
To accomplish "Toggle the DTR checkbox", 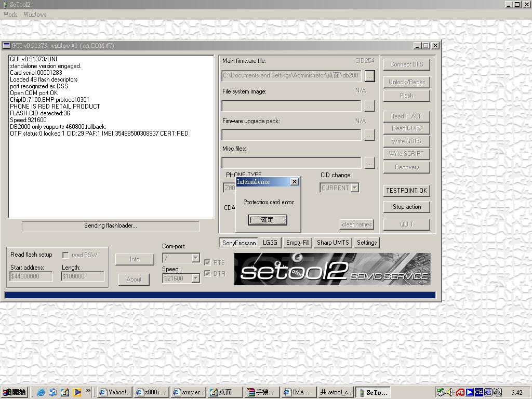I will 207,274.
